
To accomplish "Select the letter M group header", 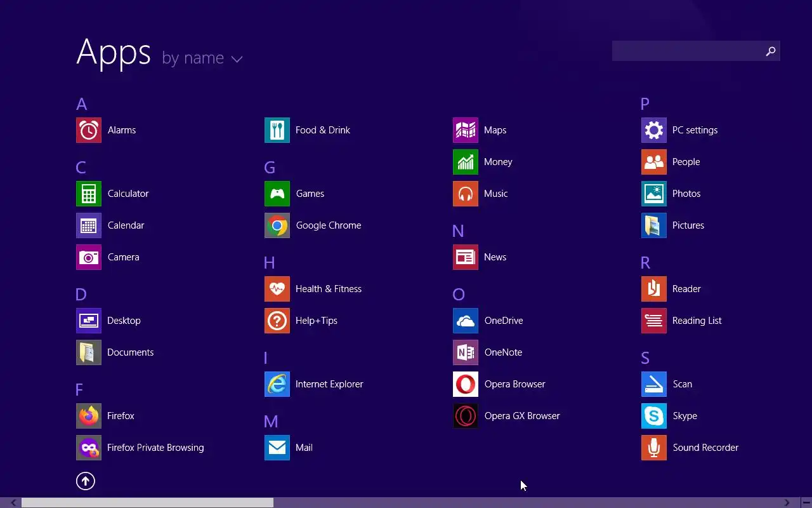I will 271,422.
